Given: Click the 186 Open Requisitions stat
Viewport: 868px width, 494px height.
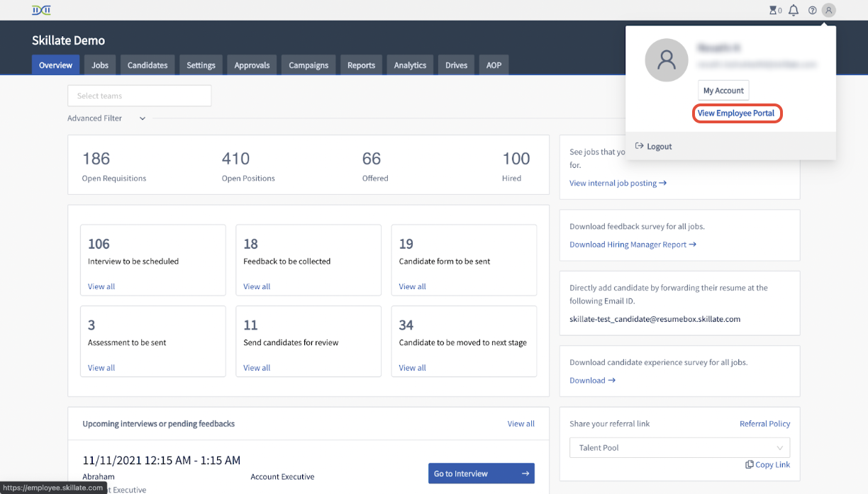Looking at the screenshot, I should point(113,167).
